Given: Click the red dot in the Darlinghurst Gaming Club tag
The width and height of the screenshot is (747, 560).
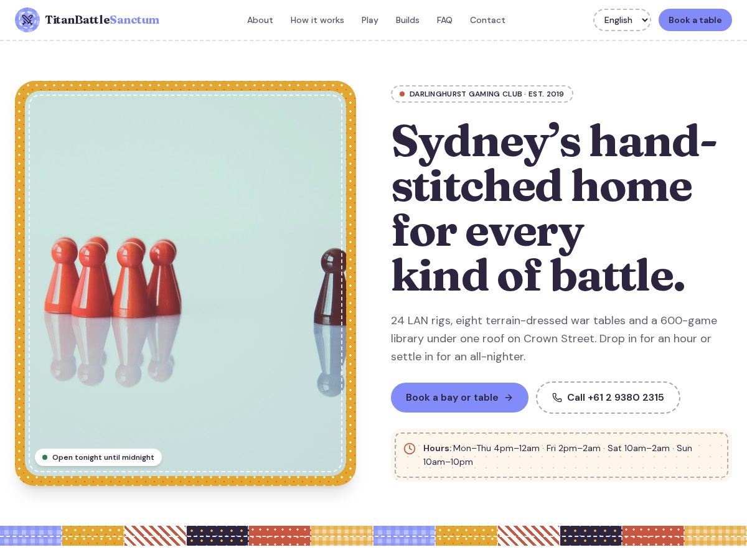Looking at the screenshot, I should (x=402, y=94).
